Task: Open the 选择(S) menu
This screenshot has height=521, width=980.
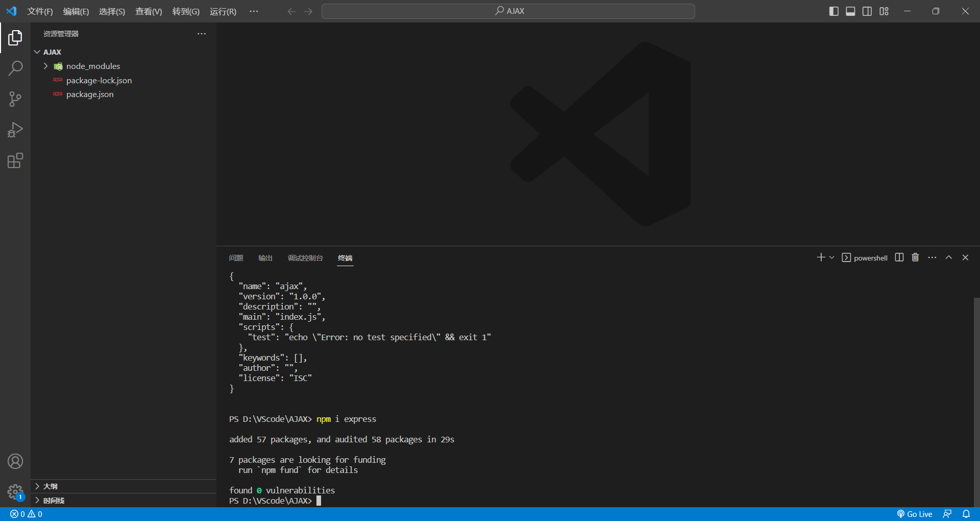Action: (112, 11)
